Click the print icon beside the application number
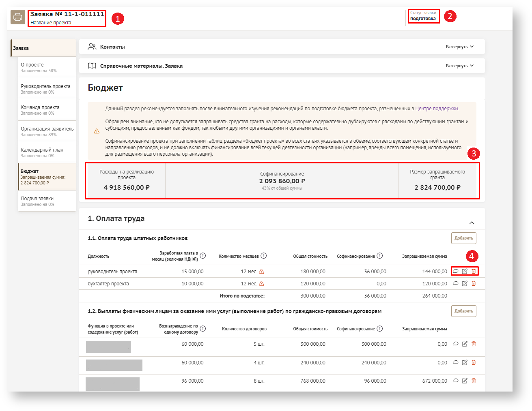 point(18,17)
